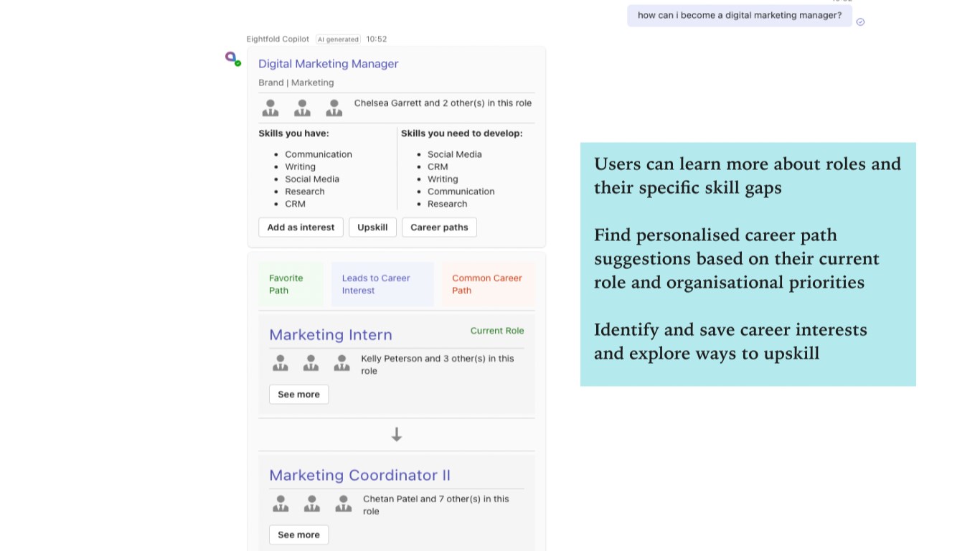
Task: Click the first person icon under Marketing Coordinator II
Action: coord(281,504)
